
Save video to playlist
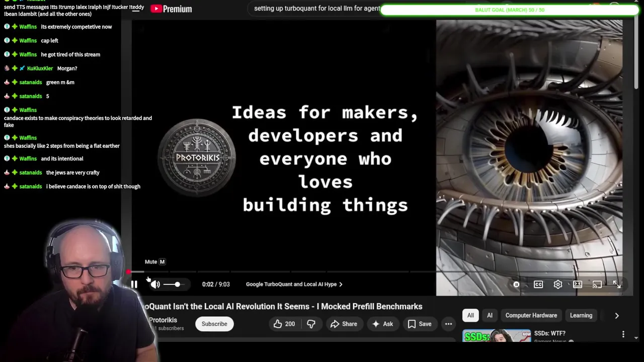[x=420, y=324]
